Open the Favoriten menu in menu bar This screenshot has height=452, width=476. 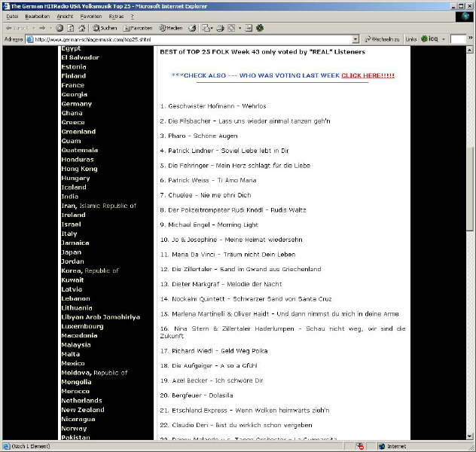tap(90, 16)
